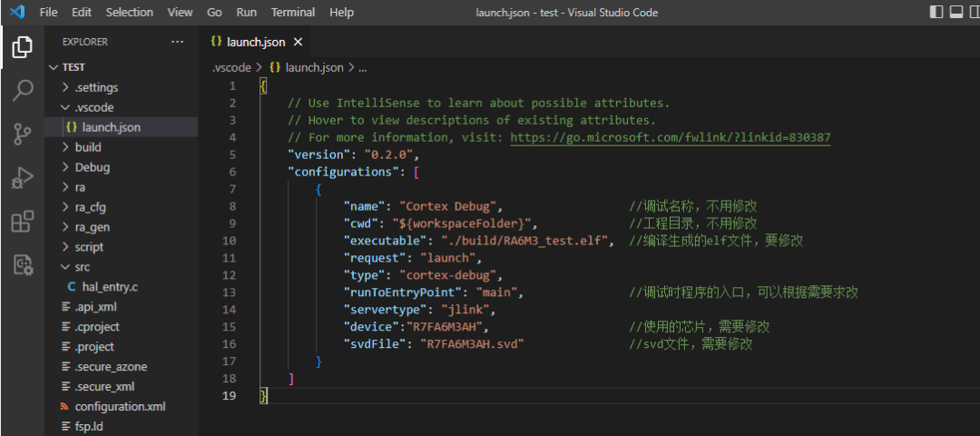Open the go.microsoft.com fwlink URL

coord(671,137)
